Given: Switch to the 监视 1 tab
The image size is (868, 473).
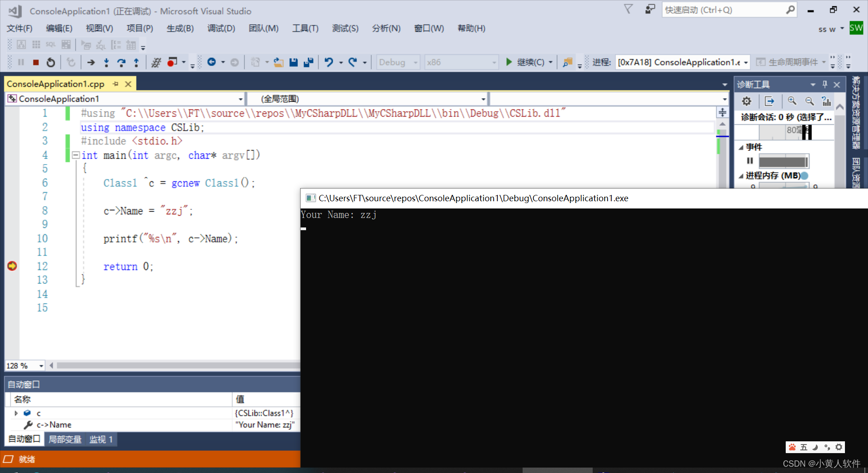Looking at the screenshot, I should (x=101, y=439).
